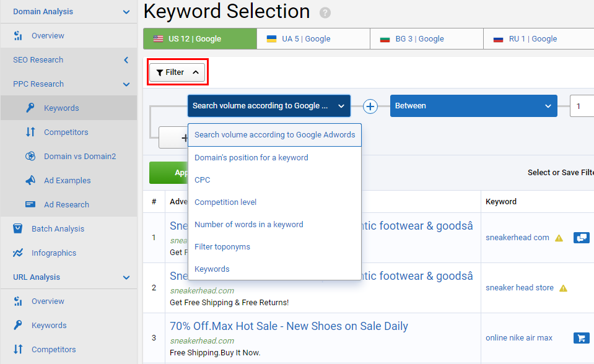Click the warning icon beside sneakerhead com
Image resolution: width=594 pixels, height=364 pixels.
point(559,238)
